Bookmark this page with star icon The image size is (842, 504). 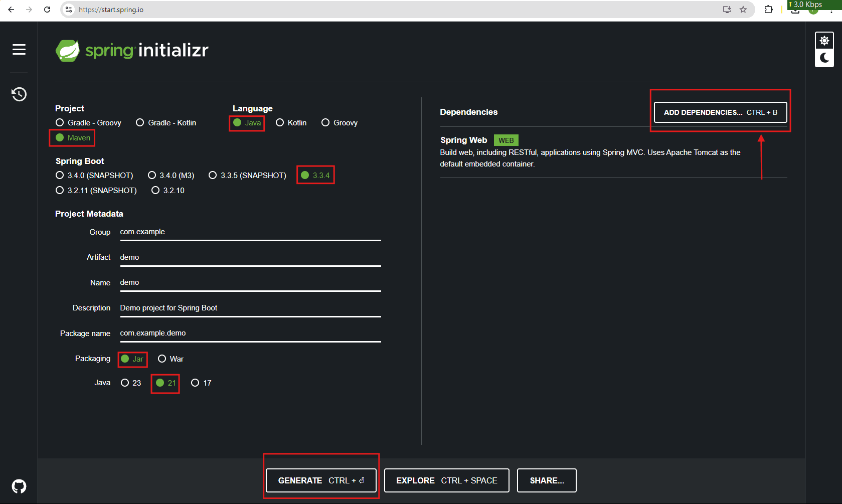tap(743, 10)
